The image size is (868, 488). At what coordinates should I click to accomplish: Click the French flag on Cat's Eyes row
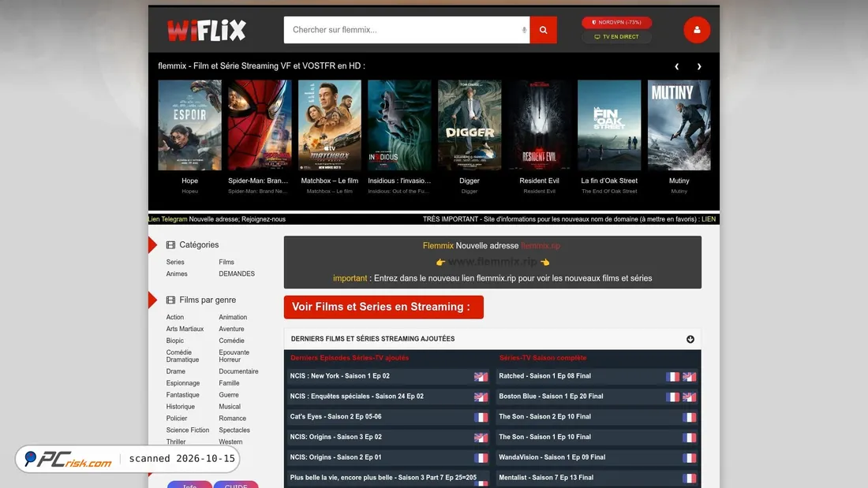[x=481, y=417]
